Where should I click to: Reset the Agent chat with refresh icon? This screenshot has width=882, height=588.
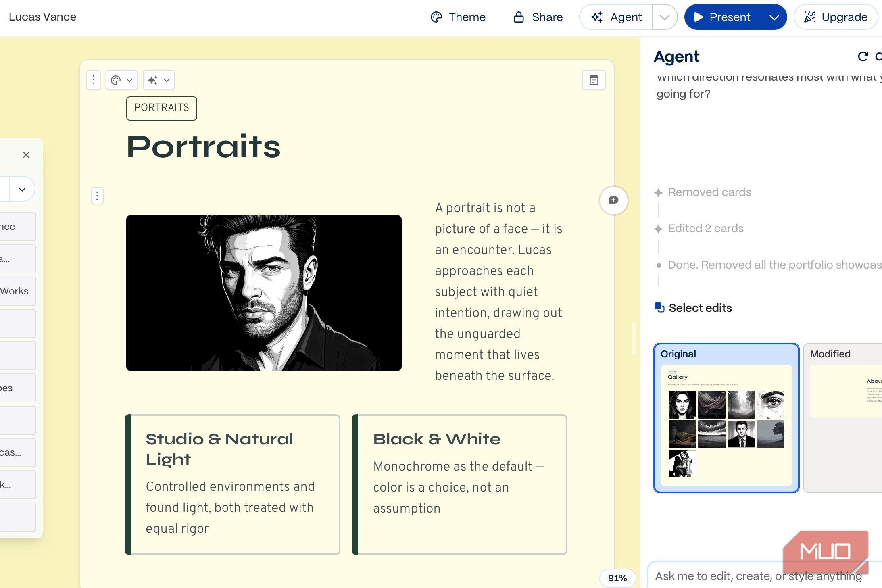pyautogui.click(x=863, y=56)
